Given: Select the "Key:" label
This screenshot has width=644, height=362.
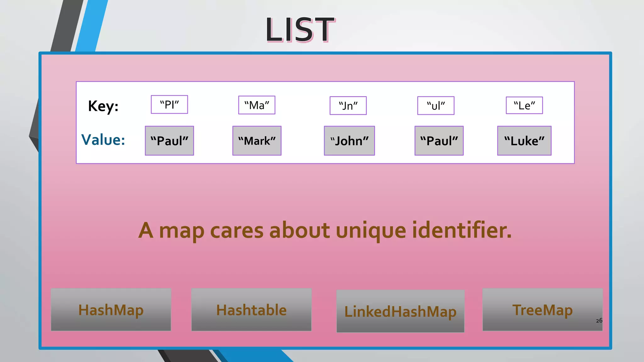Looking at the screenshot, I should coord(103,106).
